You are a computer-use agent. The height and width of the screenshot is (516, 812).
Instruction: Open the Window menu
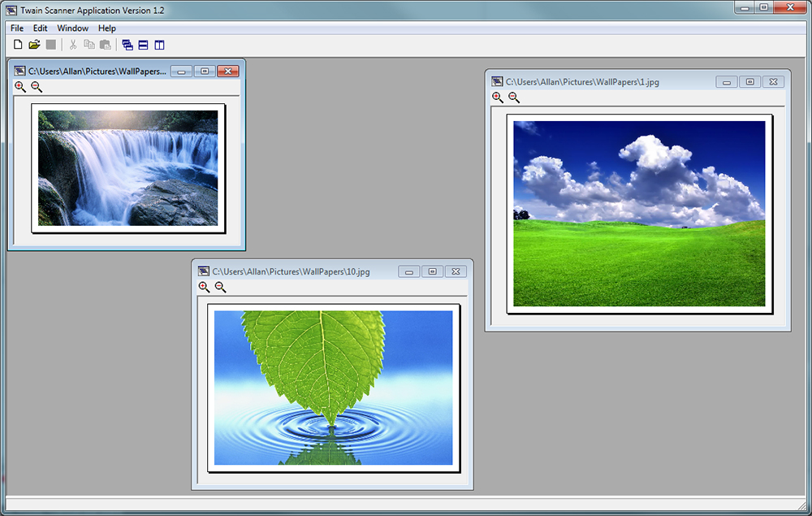pos(72,28)
